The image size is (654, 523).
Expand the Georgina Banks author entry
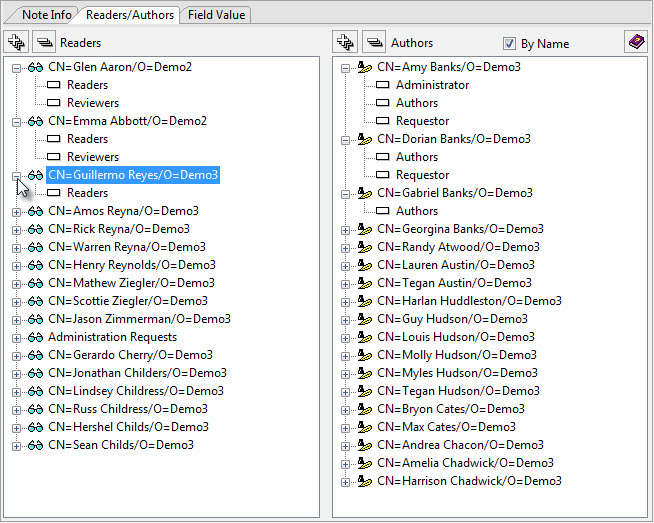tap(345, 229)
